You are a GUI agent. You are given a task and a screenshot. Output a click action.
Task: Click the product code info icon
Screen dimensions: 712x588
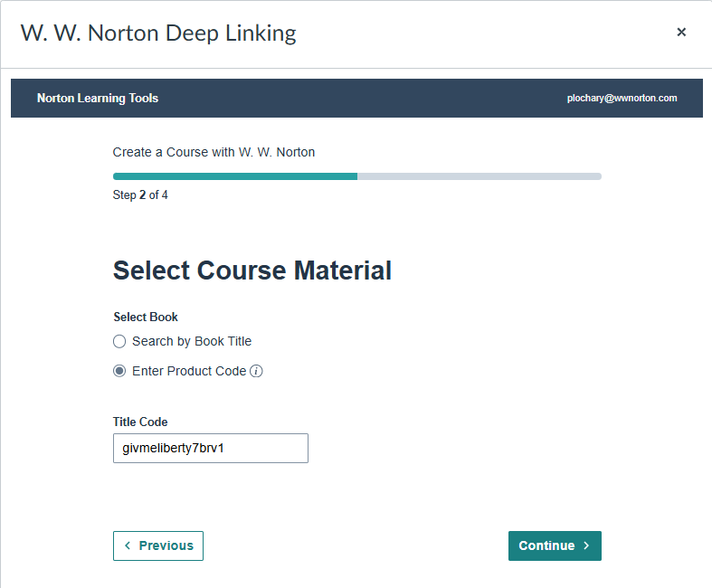(x=256, y=371)
